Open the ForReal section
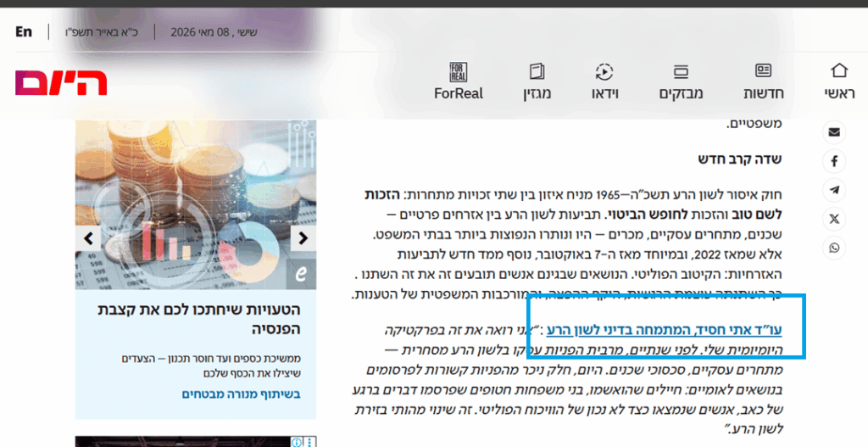 coord(459,81)
